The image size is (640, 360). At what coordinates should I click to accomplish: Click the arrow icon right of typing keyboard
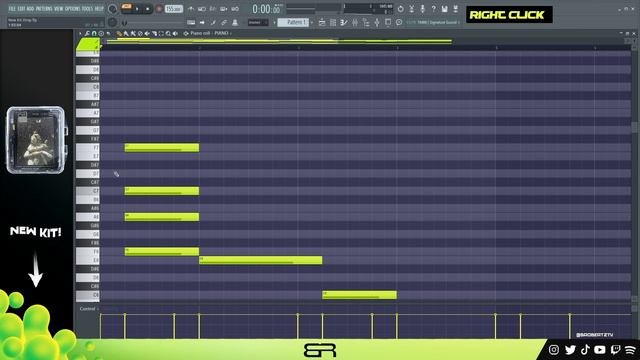click(x=202, y=22)
